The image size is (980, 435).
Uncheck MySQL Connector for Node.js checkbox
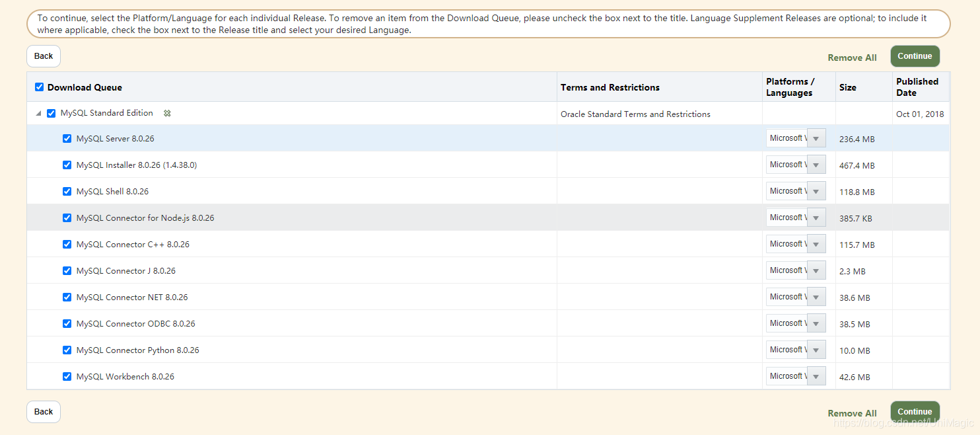[67, 217]
